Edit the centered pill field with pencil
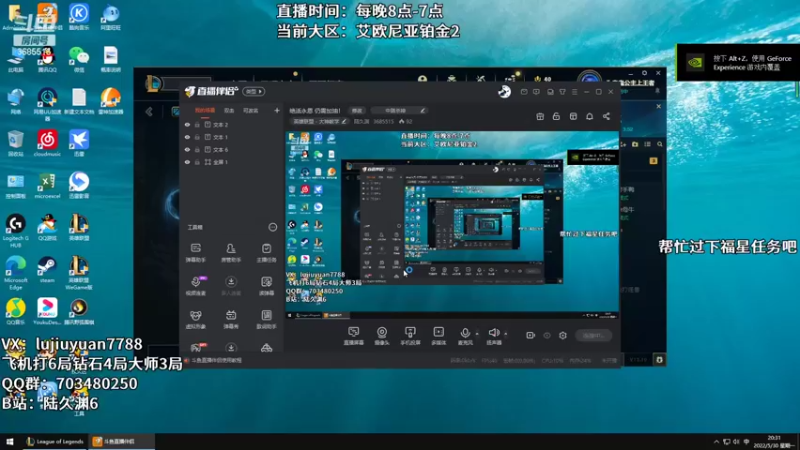 pos(398,110)
